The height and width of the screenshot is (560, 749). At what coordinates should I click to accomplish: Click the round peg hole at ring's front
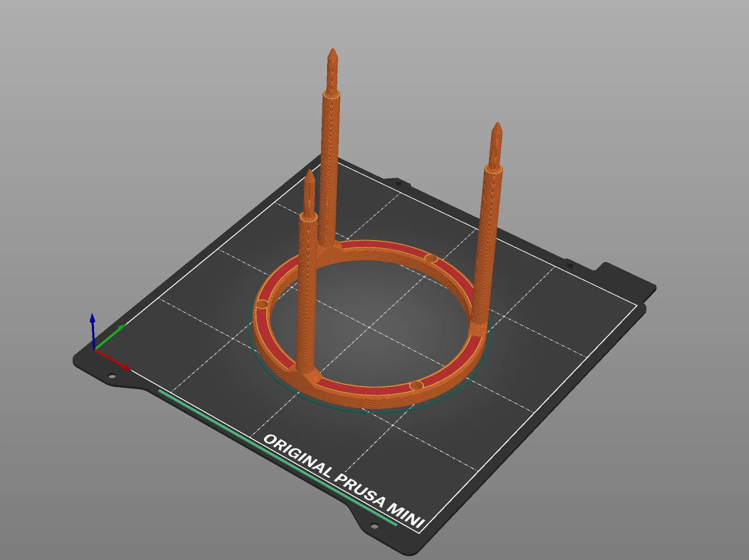pos(416,386)
